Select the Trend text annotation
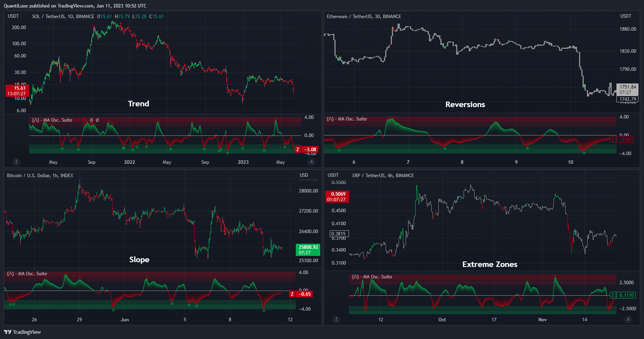Image resolution: width=644 pixels, height=339 pixels. click(139, 104)
